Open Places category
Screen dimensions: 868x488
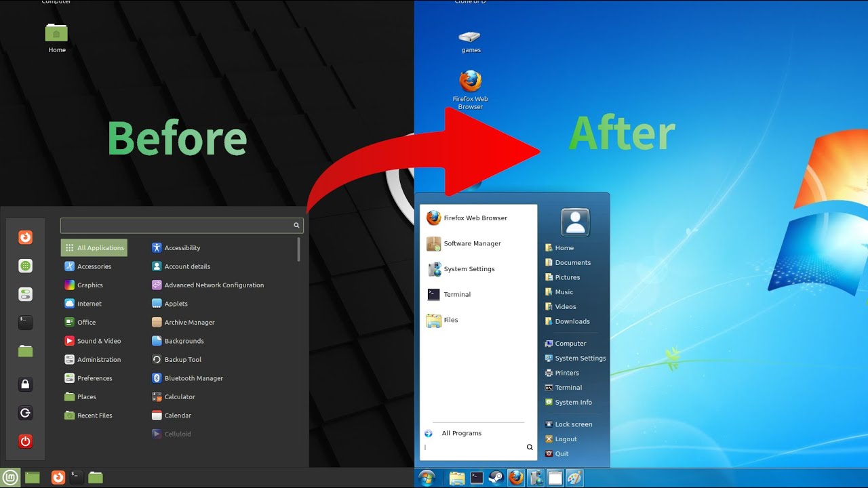(80, 396)
